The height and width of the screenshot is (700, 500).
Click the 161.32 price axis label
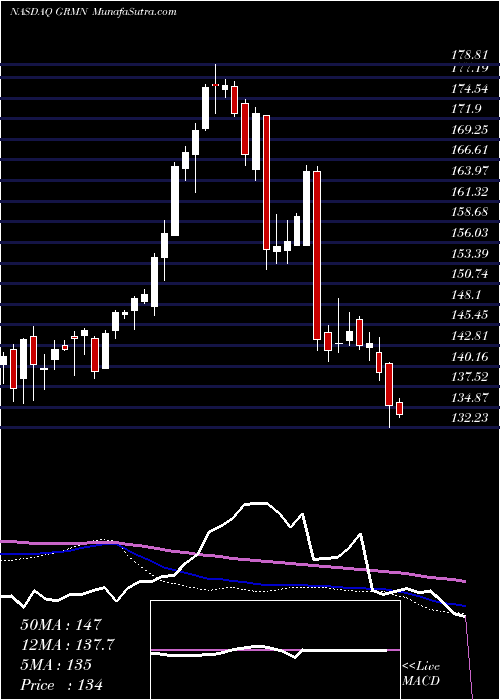(468, 192)
